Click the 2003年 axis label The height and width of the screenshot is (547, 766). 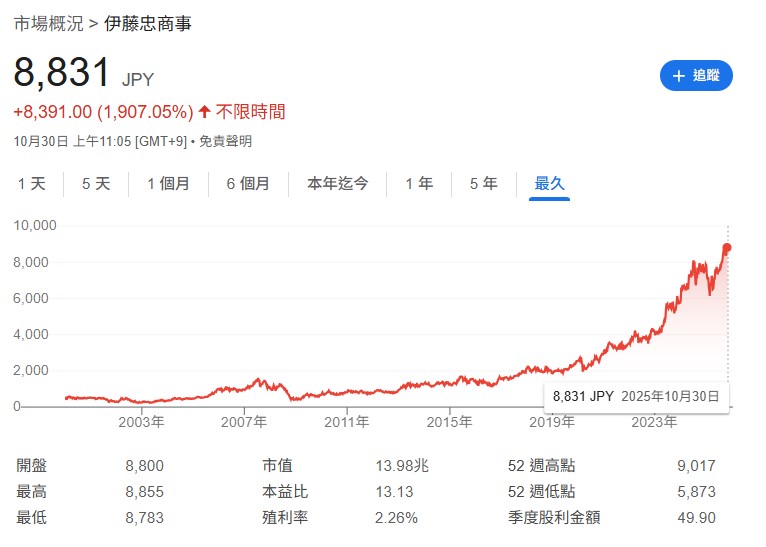pos(141,422)
